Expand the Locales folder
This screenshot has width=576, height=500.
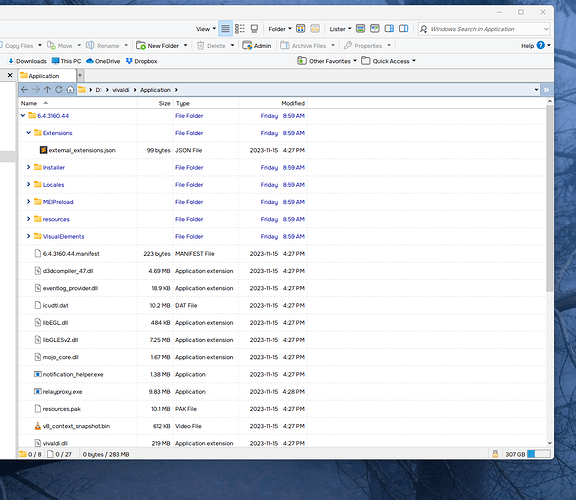click(28, 184)
